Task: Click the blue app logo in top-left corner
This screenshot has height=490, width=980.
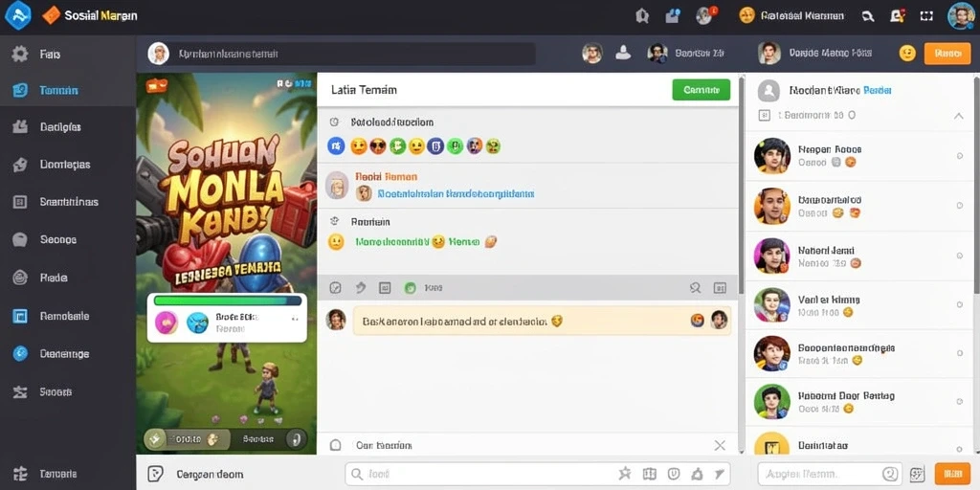Action: pyautogui.click(x=17, y=15)
